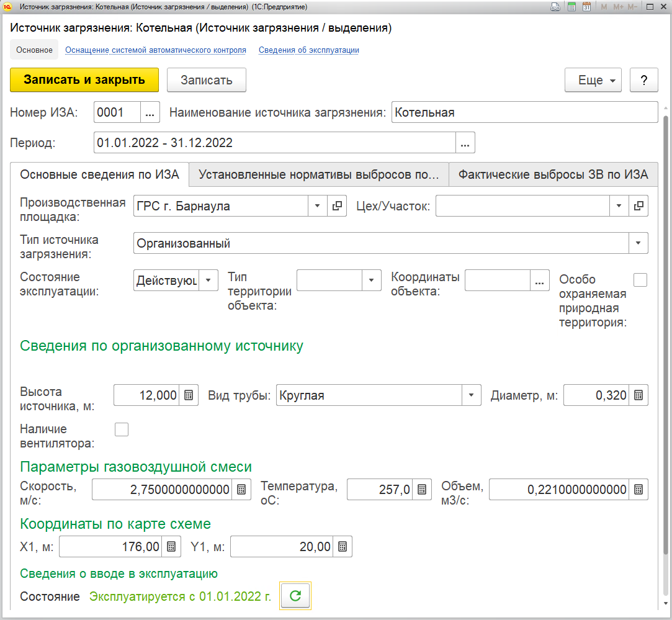This screenshot has height=620, width=672.
Task: Open calculator for Температура field
Action: pos(422,489)
